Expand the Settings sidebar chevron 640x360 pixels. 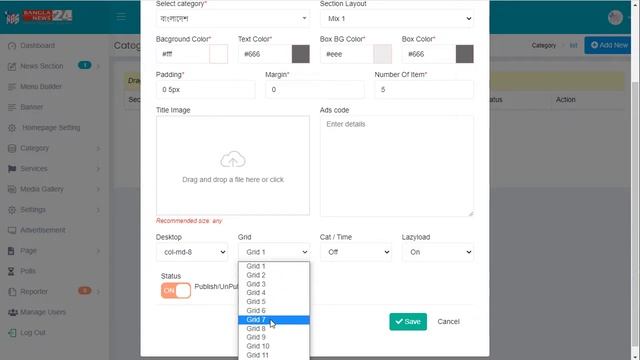pos(98,210)
